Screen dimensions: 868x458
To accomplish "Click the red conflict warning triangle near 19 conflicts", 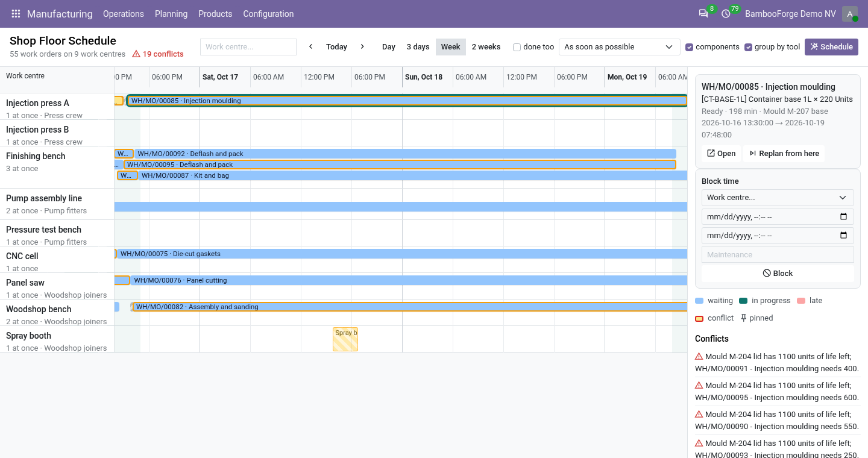I will click(136, 54).
